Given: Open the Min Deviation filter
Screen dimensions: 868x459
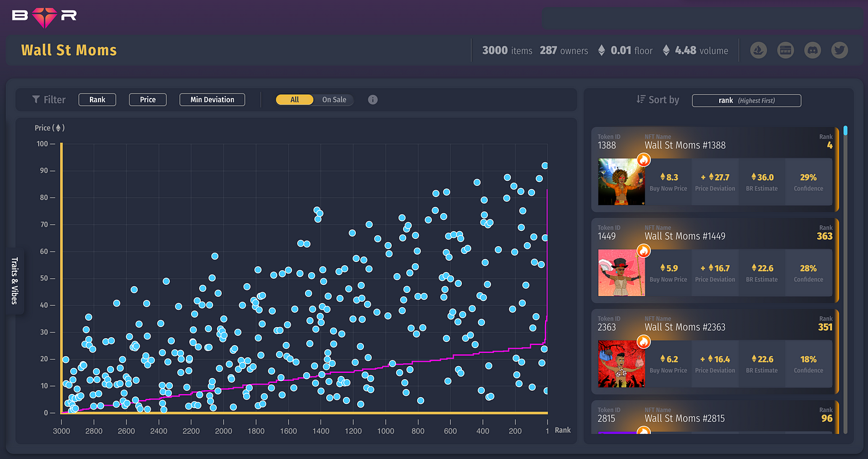Looking at the screenshot, I should (x=212, y=100).
